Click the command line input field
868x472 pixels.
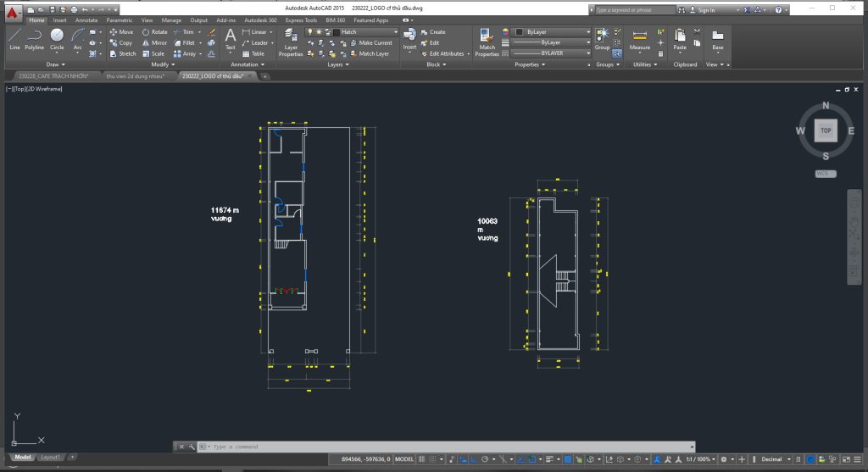448,447
